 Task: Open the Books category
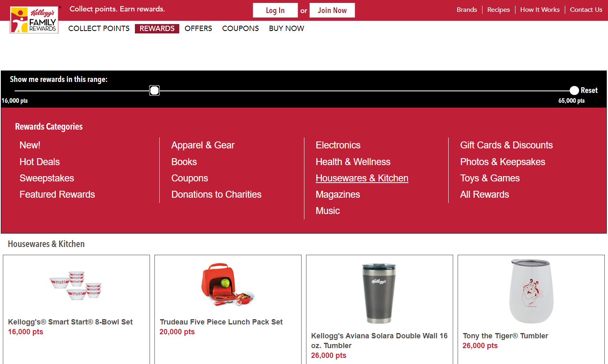184,162
